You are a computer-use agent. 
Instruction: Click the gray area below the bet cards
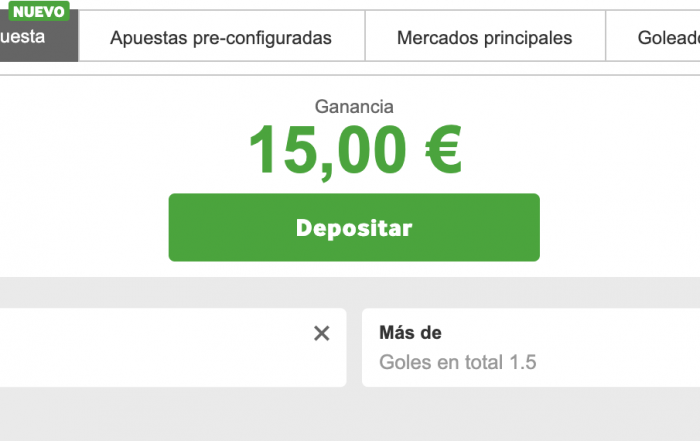(350, 414)
